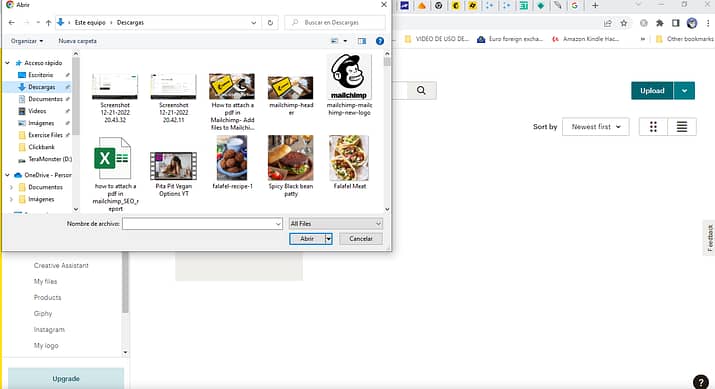This screenshot has width=715, height=389.
Task: Open Instagram in sidebar
Action: (49, 329)
